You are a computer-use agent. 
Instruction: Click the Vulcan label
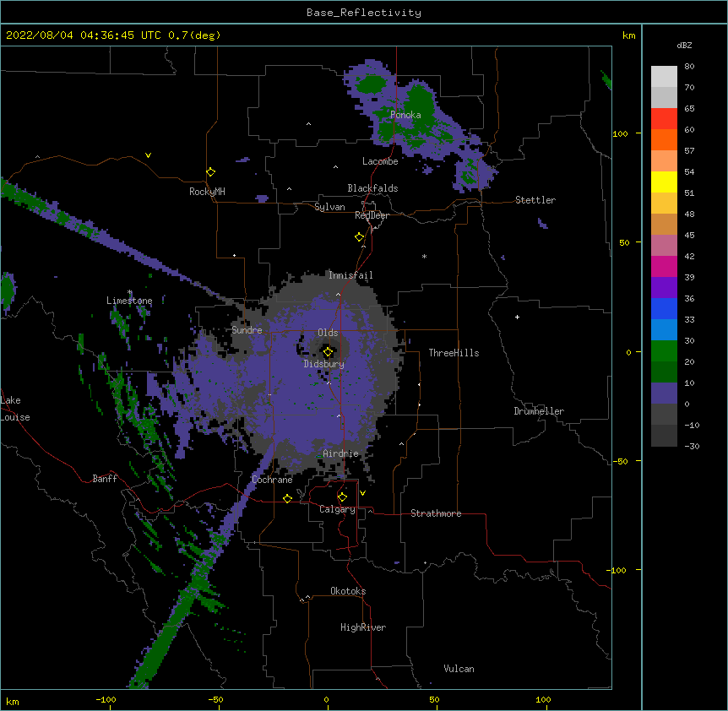tap(459, 669)
